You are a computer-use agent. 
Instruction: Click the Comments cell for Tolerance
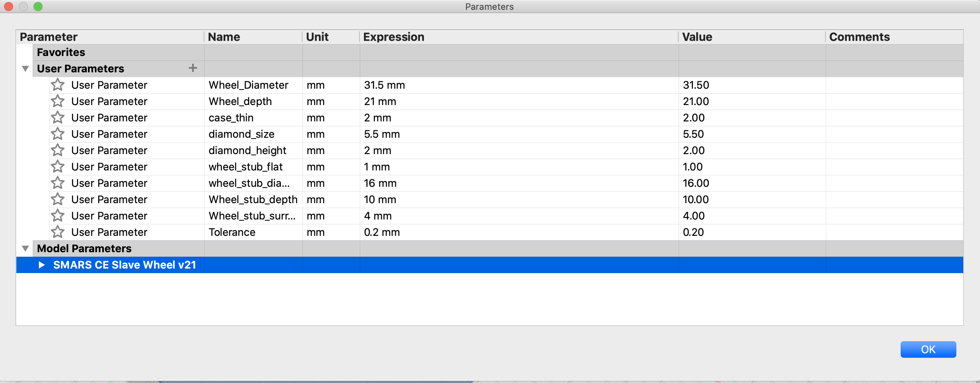tap(895, 232)
